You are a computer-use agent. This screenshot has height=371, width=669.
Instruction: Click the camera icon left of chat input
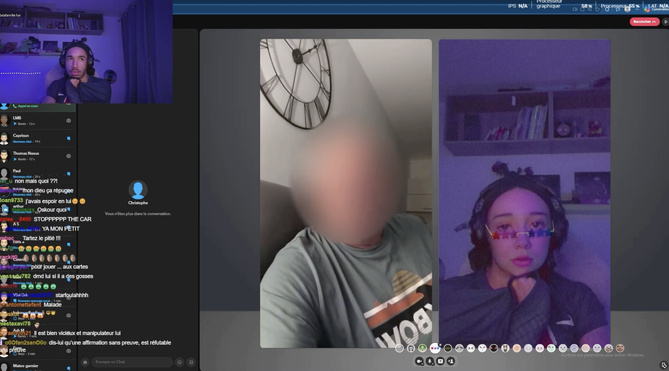point(85,362)
